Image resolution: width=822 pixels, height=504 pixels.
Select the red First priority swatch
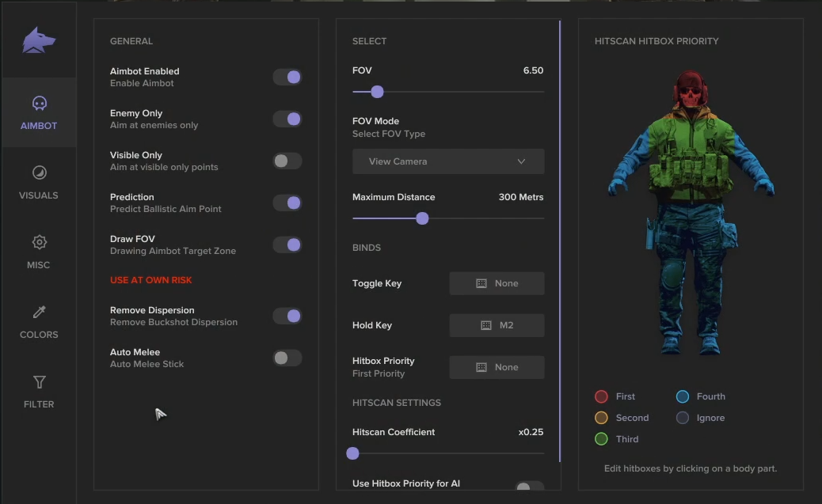601,396
